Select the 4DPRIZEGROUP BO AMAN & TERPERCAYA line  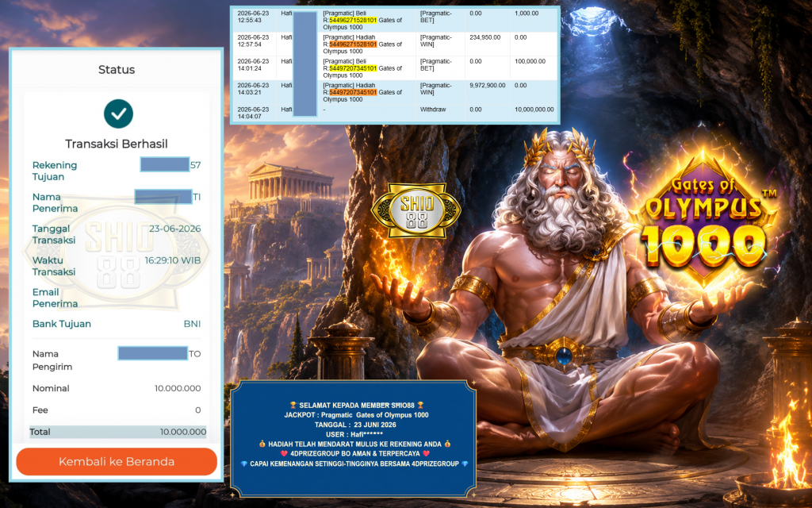pyautogui.click(x=355, y=453)
